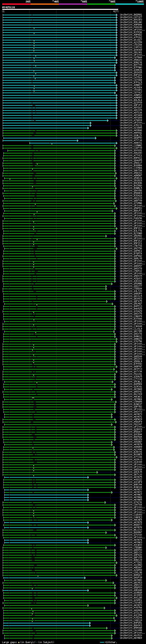Open hit UniRef100_Q93VG5
This screenshot has height=644, width=146.
click(x=131, y=72)
